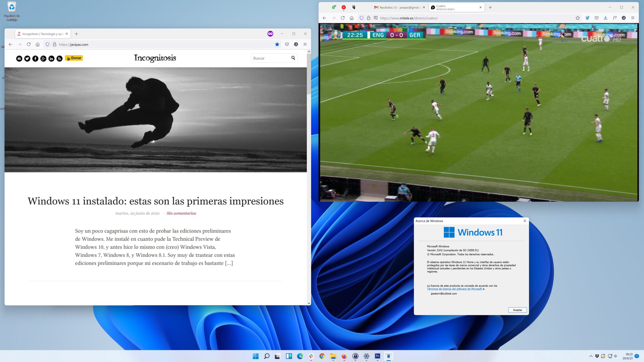Open the Firefox downloads panel

click(606, 18)
